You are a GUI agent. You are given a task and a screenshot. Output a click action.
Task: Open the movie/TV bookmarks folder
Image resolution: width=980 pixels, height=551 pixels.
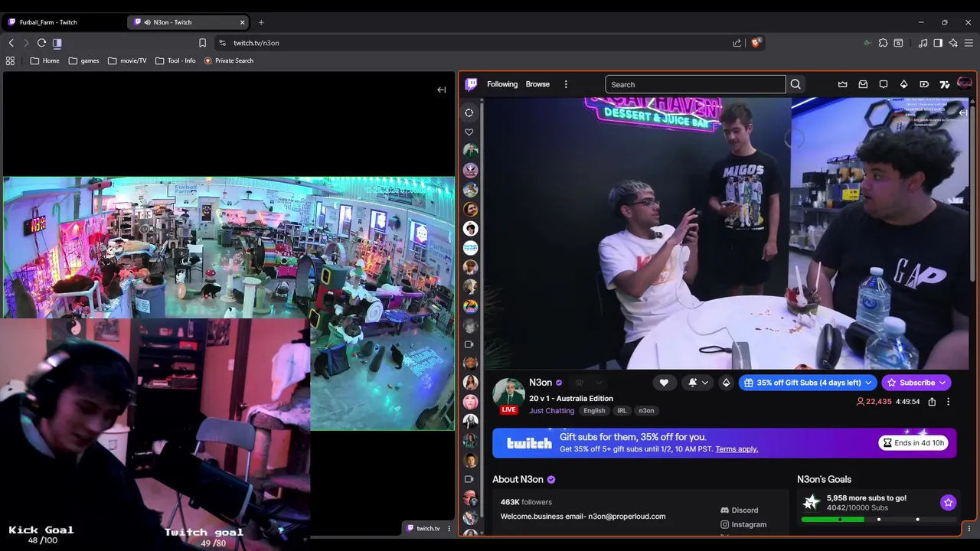[x=127, y=60]
